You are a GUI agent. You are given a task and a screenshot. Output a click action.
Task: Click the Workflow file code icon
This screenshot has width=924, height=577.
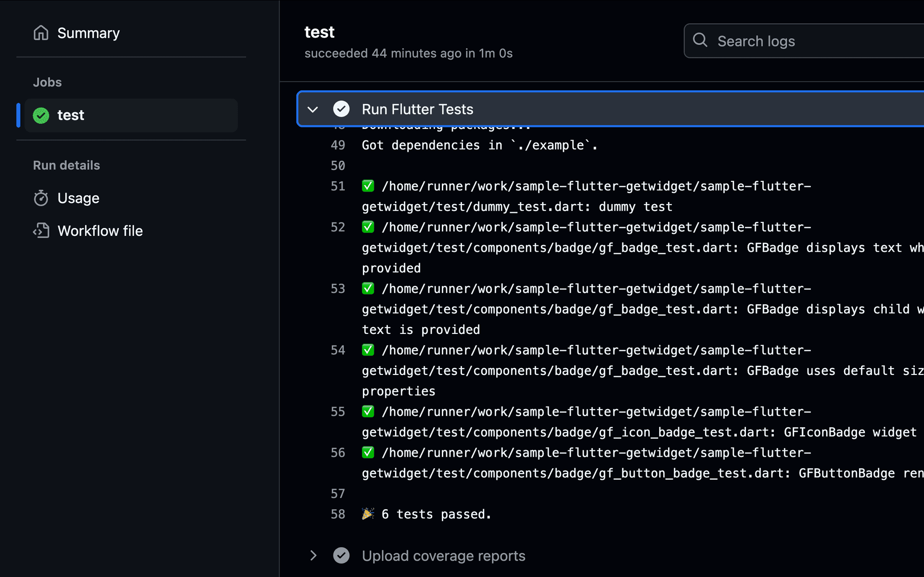coord(41,231)
